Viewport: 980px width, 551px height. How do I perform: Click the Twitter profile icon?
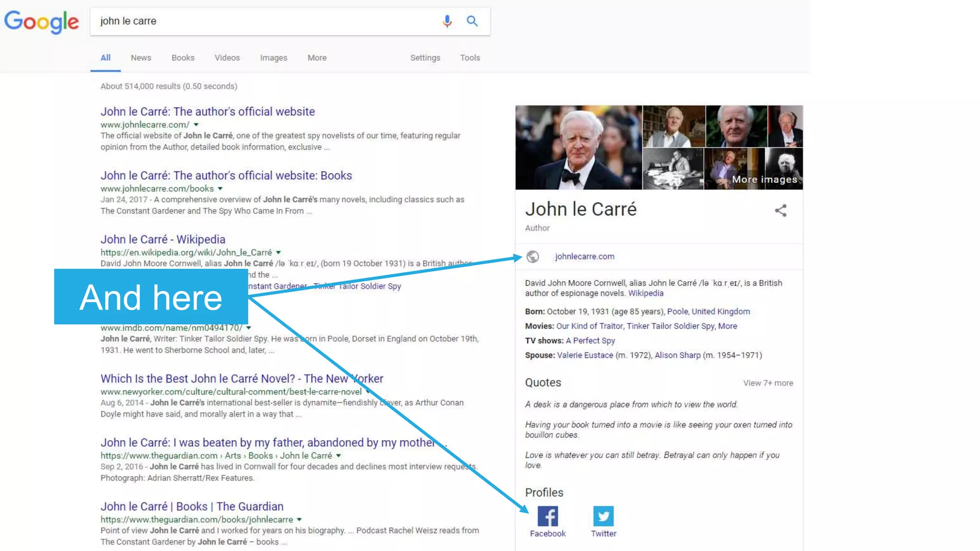(603, 516)
